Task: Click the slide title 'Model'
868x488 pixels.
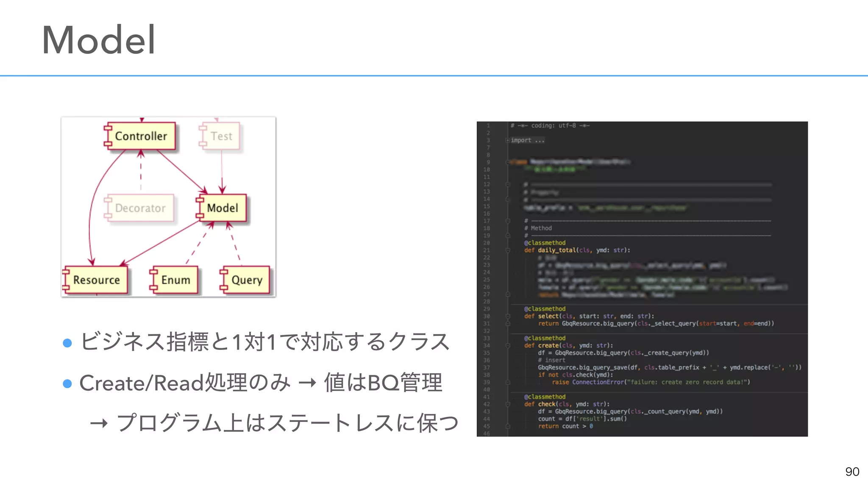Action: coord(99,40)
